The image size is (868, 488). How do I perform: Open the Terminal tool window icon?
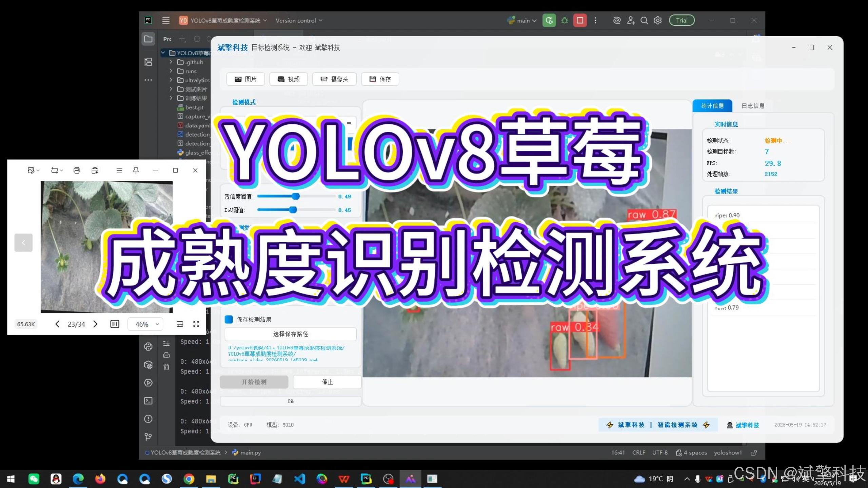[148, 401]
